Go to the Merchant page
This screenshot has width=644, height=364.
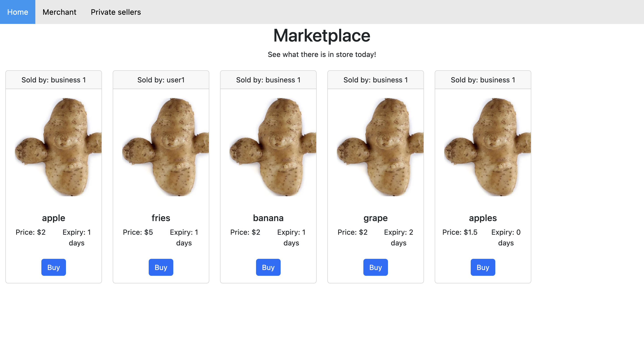pos(59,12)
